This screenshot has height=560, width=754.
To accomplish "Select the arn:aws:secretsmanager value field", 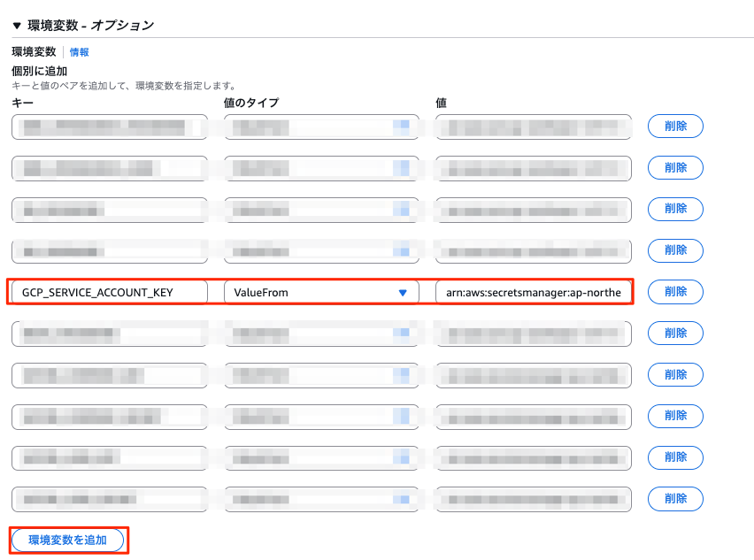I will point(533,292).
